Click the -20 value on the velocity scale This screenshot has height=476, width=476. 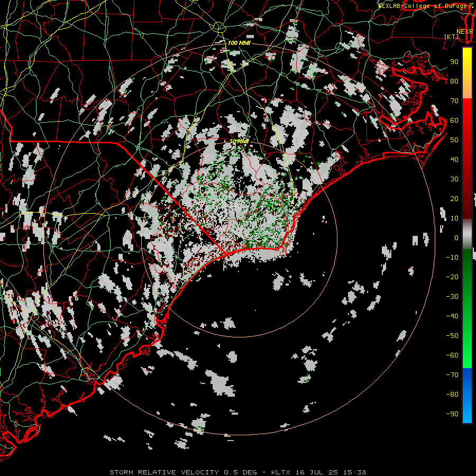pos(452,277)
